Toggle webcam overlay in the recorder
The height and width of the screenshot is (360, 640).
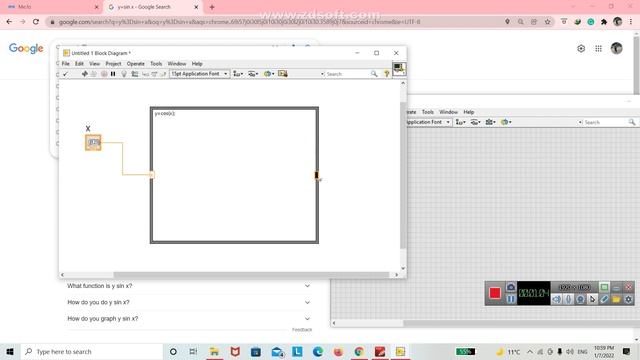[x=580, y=299]
